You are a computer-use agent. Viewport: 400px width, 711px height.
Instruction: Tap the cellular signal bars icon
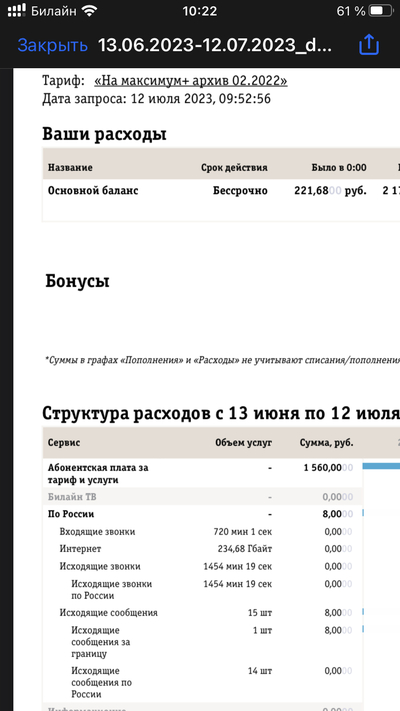click(x=17, y=11)
